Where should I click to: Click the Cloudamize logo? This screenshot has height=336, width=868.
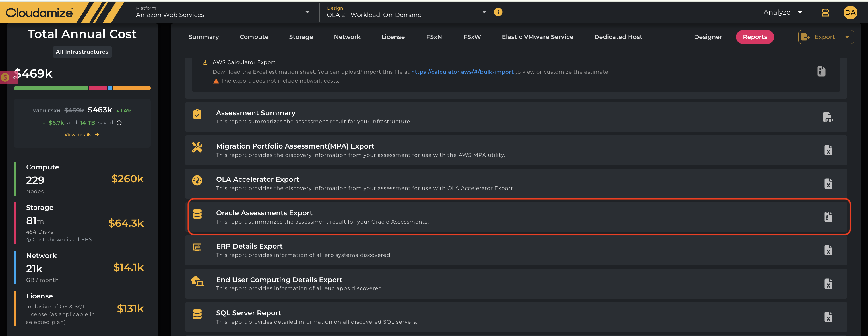39,13
